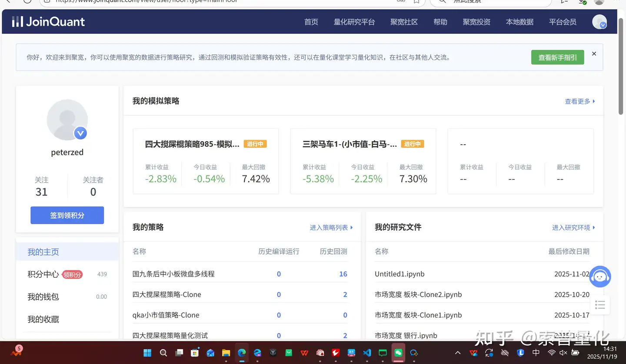The height and width of the screenshot is (364, 626).
Task: Open 进入研究环境 link
Action: pyautogui.click(x=573, y=228)
